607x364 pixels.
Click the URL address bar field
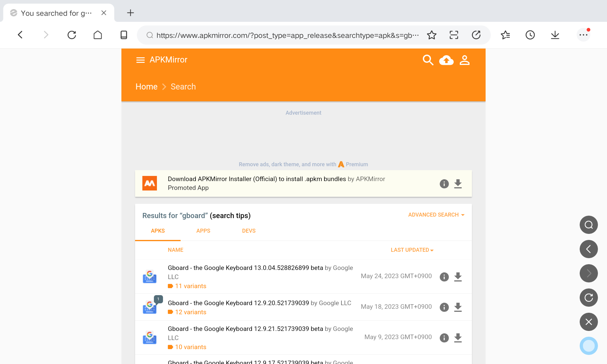tap(287, 35)
